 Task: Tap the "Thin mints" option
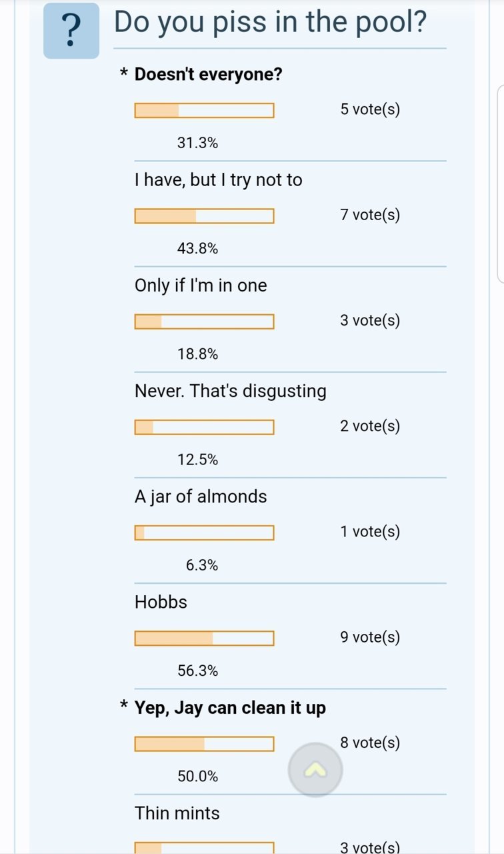coord(177,813)
